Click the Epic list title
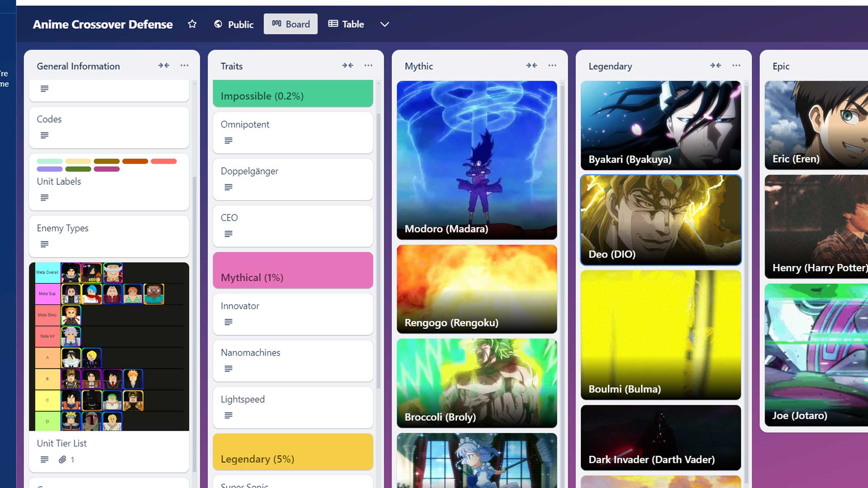Image resolution: width=868 pixels, height=488 pixels. 781,66
